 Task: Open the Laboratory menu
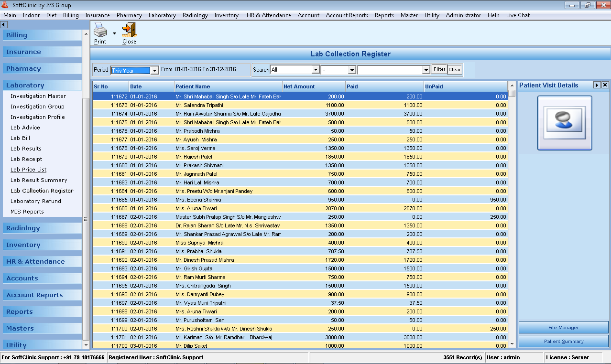tap(162, 15)
